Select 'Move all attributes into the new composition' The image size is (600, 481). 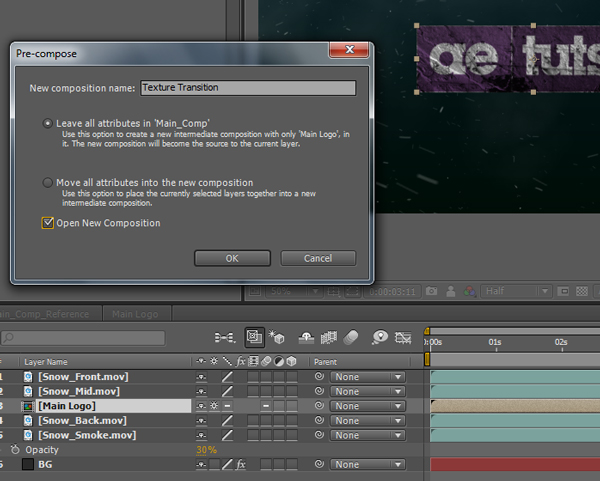coord(47,183)
